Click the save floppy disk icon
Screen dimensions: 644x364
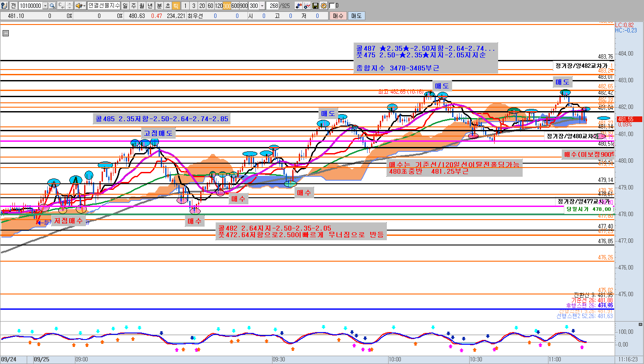[x=315, y=6]
